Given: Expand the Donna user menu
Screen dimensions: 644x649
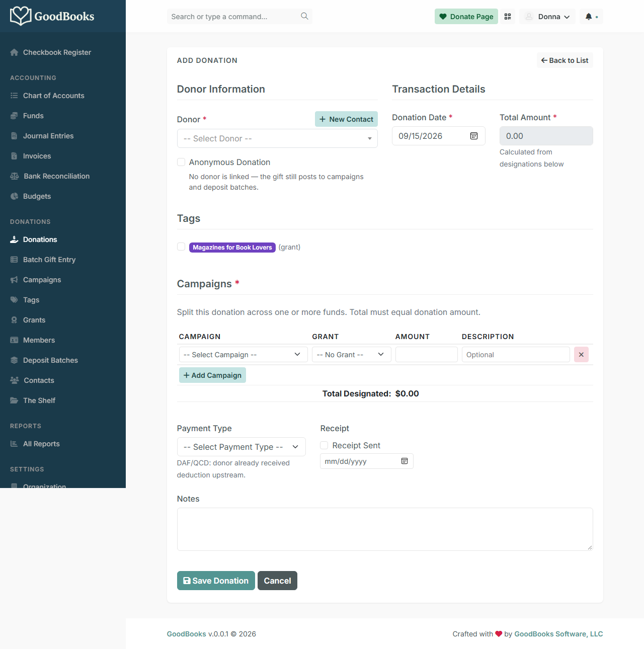Looking at the screenshot, I should [x=547, y=17].
